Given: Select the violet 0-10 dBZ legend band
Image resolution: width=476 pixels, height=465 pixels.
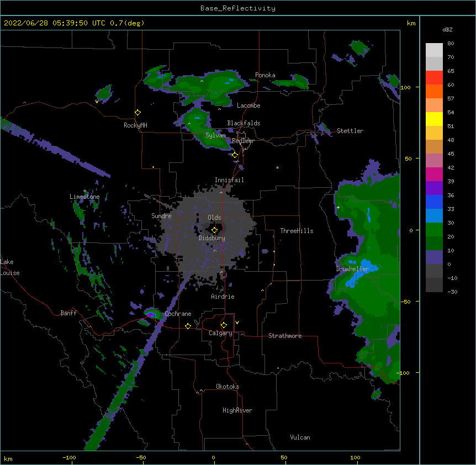Looking at the screenshot, I should tap(434, 257).
